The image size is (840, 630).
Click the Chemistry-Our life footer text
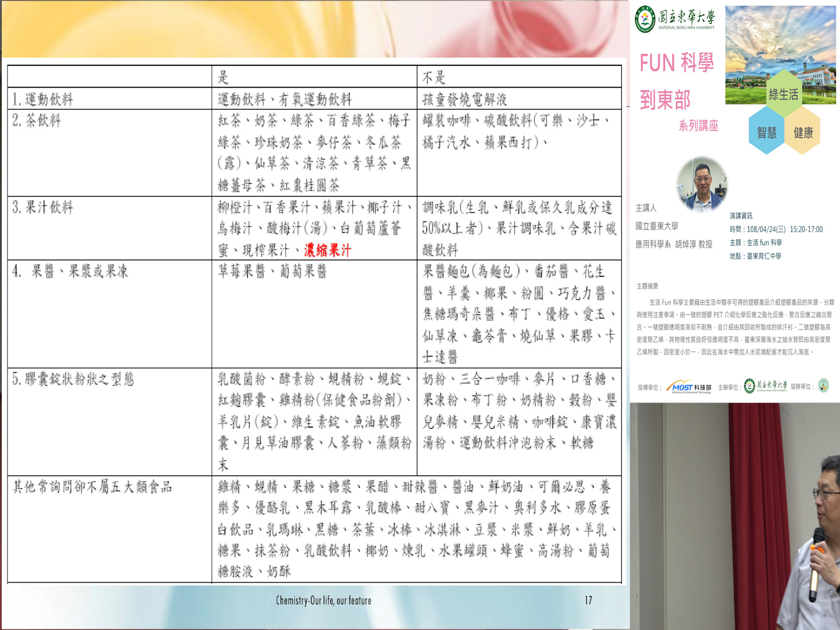point(323,600)
